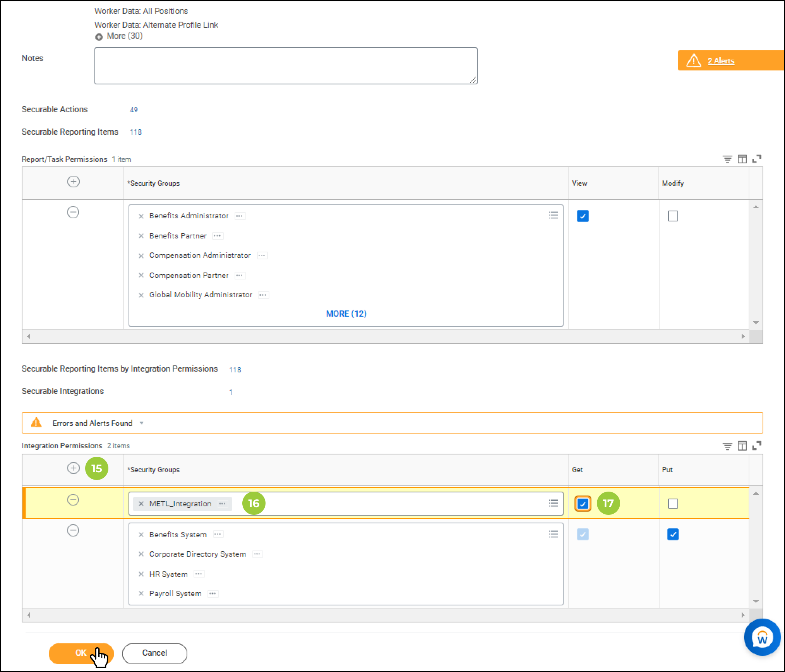Expand Integration Permissions table to fullscreen
This screenshot has height=672, width=785.
[756, 446]
